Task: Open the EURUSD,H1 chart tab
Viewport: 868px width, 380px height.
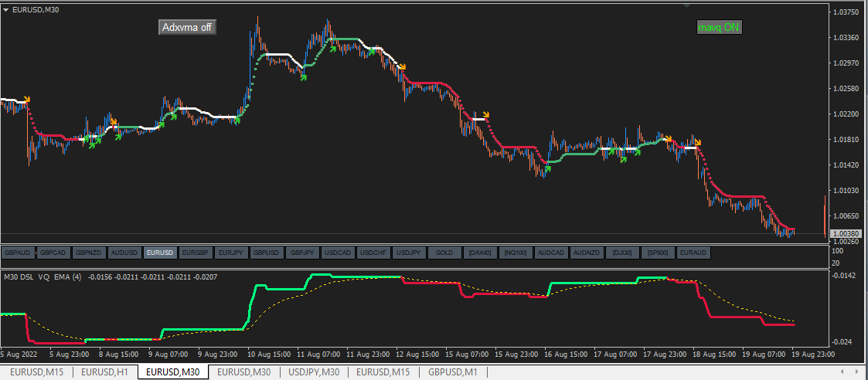Action: point(105,372)
